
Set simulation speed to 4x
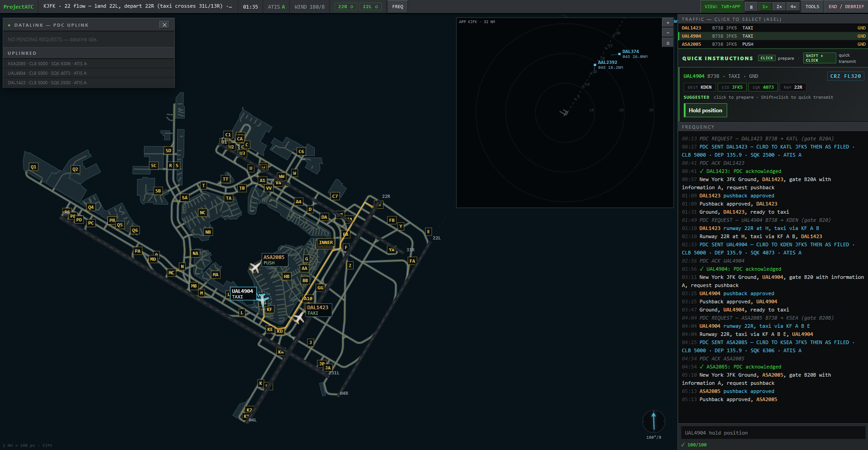793,7
